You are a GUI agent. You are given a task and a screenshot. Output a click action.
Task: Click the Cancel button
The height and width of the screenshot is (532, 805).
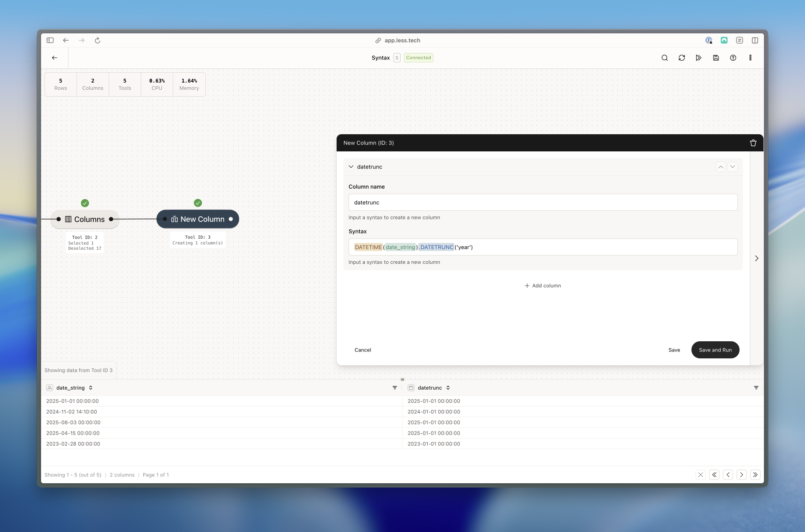[363, 350]
